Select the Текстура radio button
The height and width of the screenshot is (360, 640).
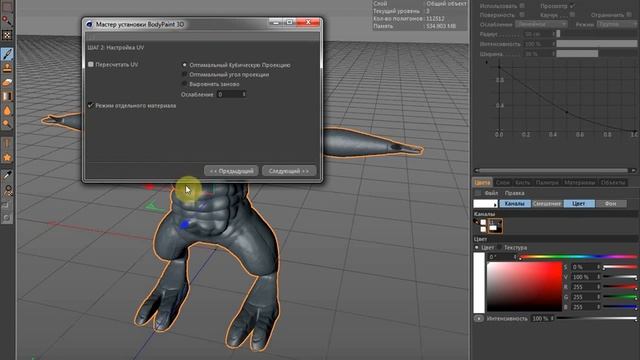(499, 247)
